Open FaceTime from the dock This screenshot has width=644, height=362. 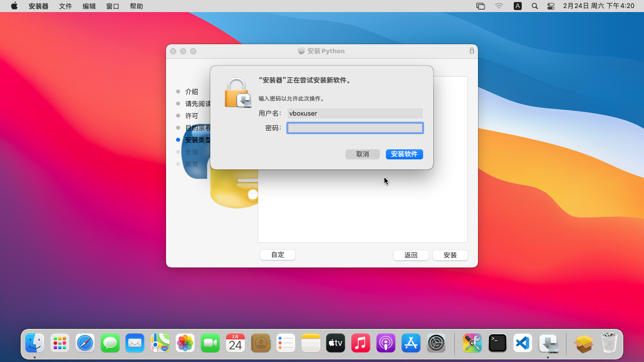[x=210, y=343]
